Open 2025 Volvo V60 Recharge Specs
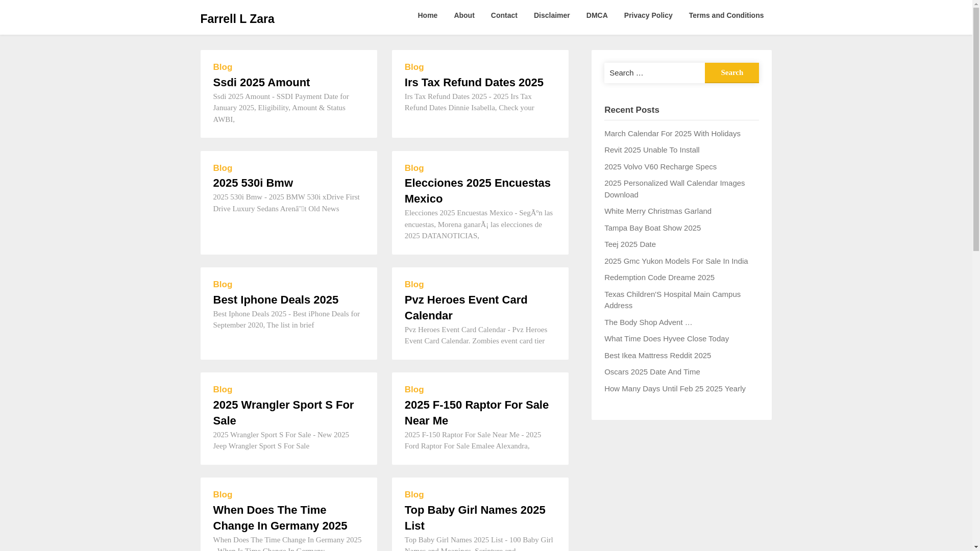 (x=660, y=167)
